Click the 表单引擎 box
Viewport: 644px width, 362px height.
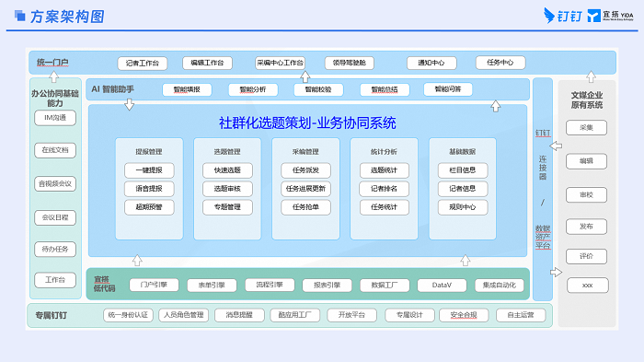(x=212, y=285)
